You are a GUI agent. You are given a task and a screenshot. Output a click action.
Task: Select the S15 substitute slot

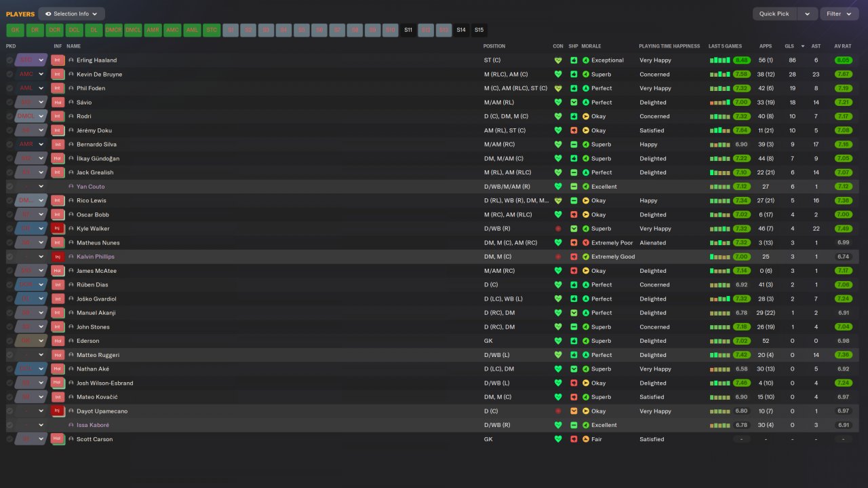tap(479, 30)
